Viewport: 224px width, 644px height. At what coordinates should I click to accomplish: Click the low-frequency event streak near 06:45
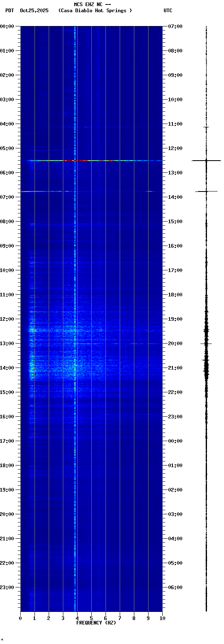pyautogui.click(x=45, y=191)
